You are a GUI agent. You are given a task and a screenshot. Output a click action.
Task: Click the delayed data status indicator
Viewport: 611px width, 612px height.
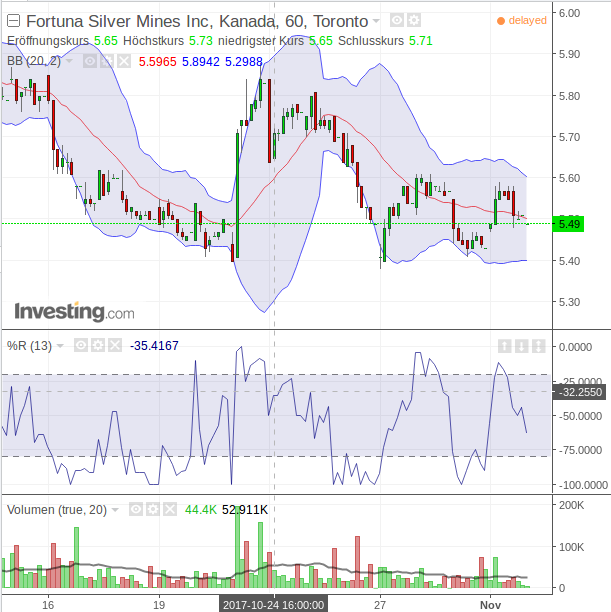[522, 20]
